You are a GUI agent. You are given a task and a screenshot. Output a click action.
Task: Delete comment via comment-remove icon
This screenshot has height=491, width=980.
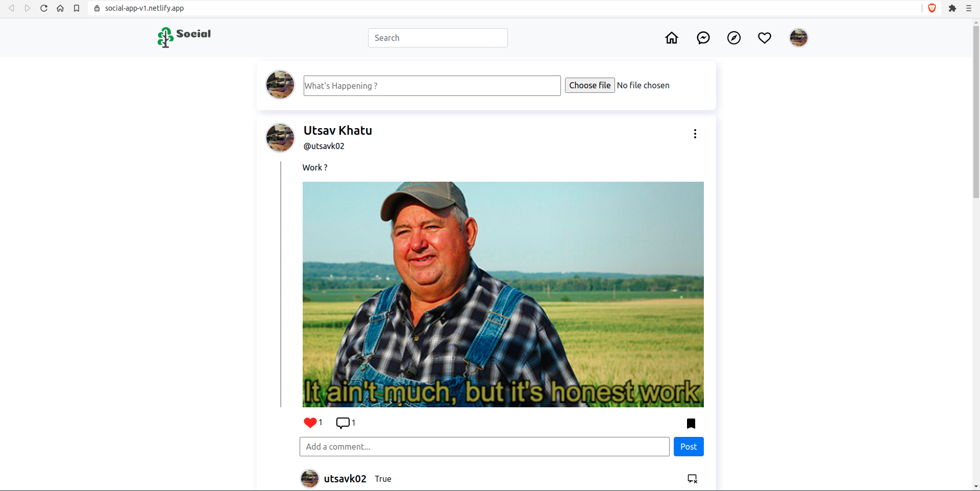pos(692,479)
